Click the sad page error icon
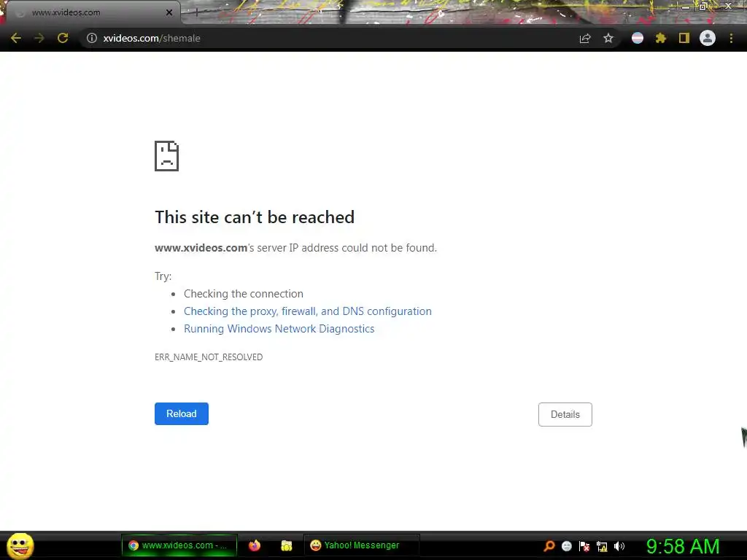 [x=167, y=156]
